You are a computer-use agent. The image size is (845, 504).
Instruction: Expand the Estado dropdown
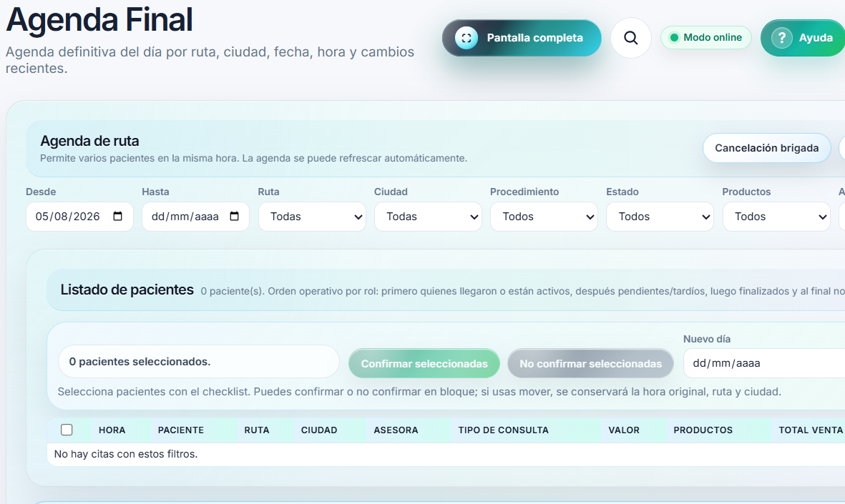click(660, 217)
